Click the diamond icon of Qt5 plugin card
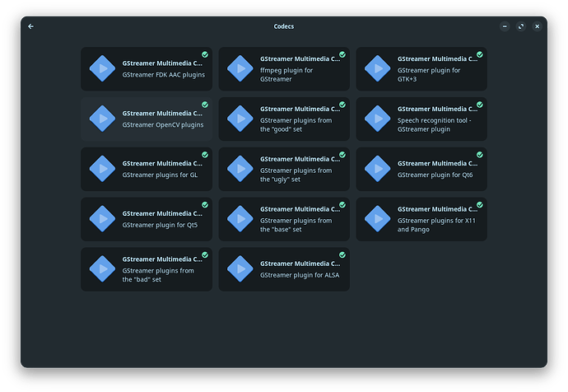 pos(103,219)
